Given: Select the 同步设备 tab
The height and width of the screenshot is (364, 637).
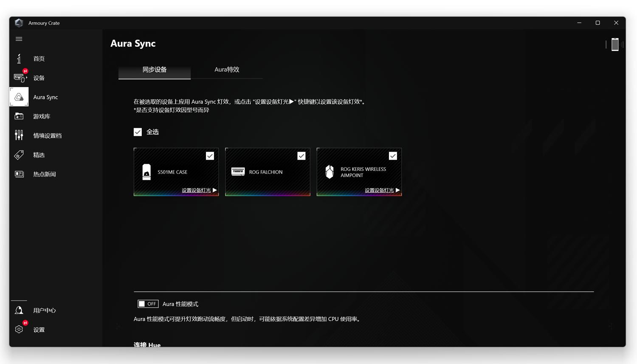Looking at the screenshot, I should click(x=154, y=69).
